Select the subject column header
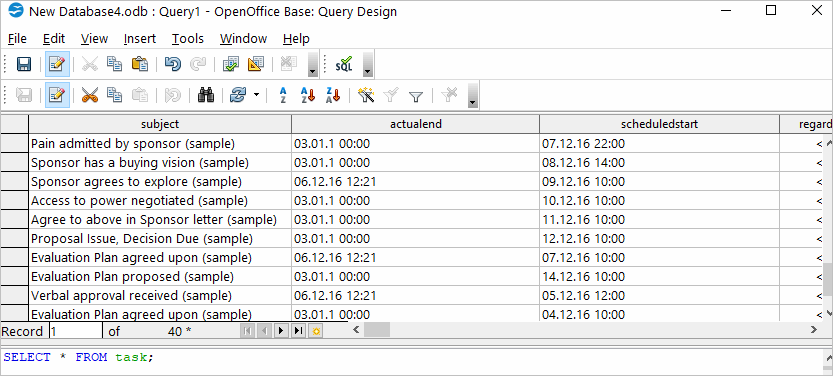Screen dimensions: 833x376 [160, 124]
